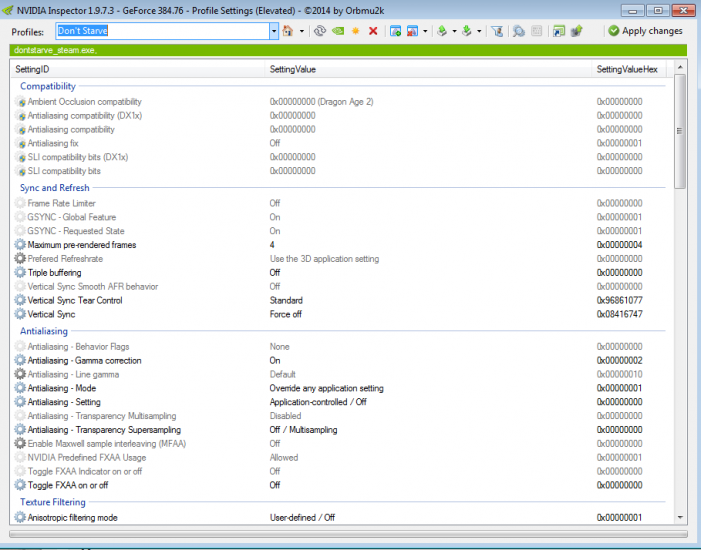Open the Profiles dropdown list
This screenshot has width=701, height=550.
(274, 31)
